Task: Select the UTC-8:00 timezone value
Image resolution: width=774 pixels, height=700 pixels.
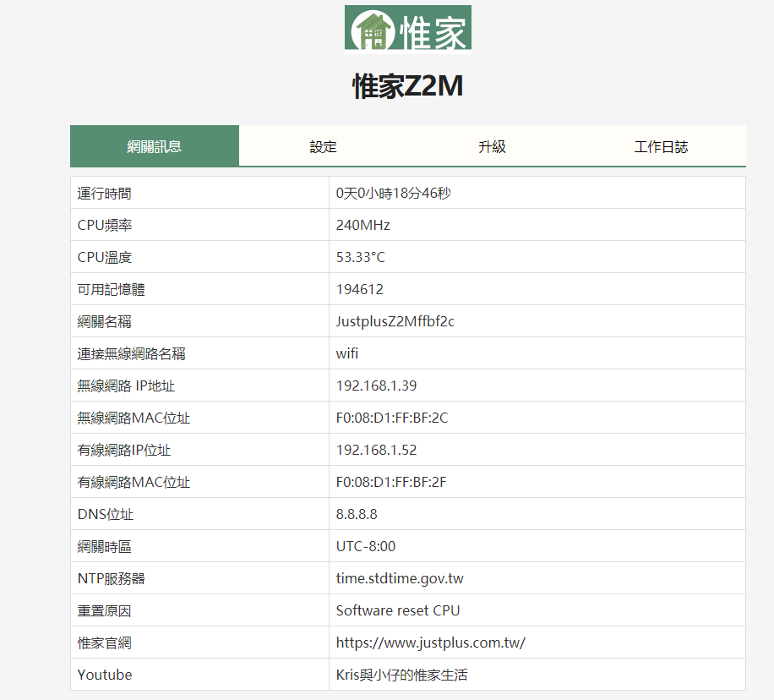Action: (x=366, y=546)
